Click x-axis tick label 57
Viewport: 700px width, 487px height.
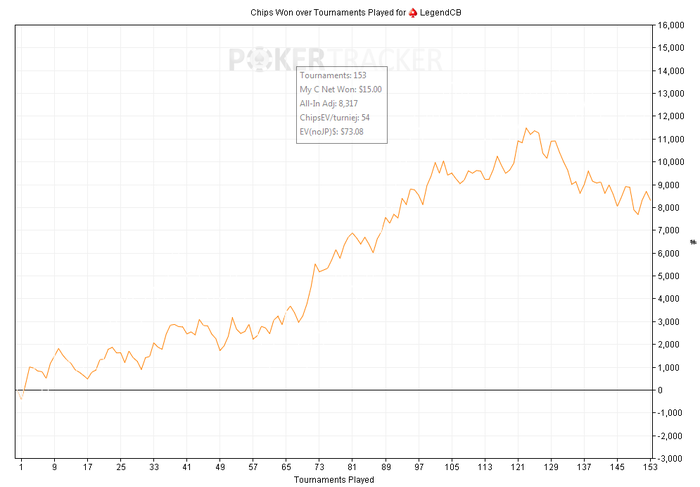coord(253,467)
